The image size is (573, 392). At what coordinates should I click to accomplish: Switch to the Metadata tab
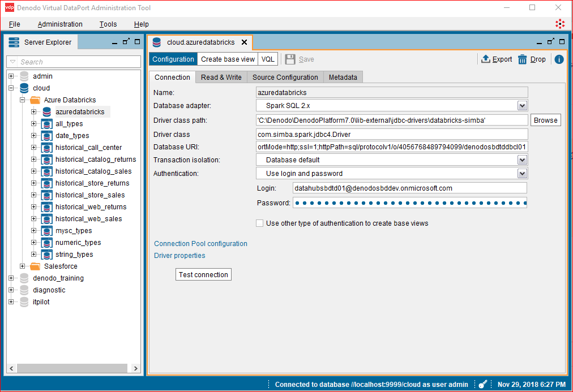343,77
